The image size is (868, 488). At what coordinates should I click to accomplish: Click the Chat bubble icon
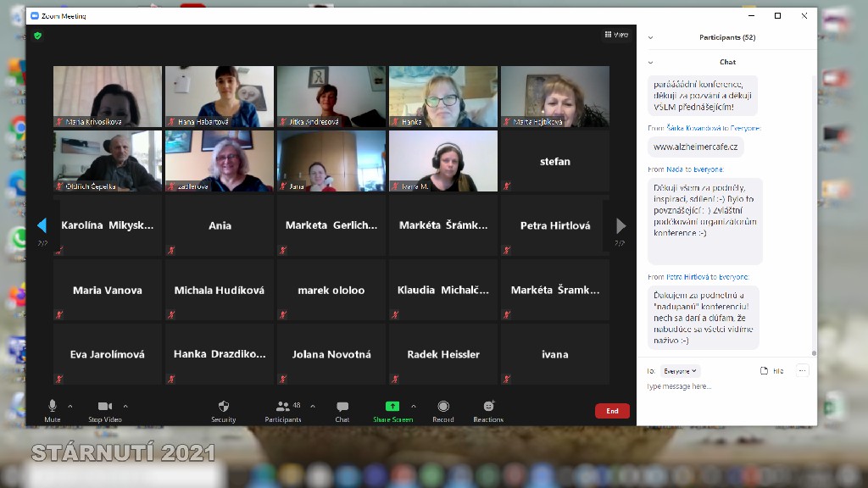(342, 408)
